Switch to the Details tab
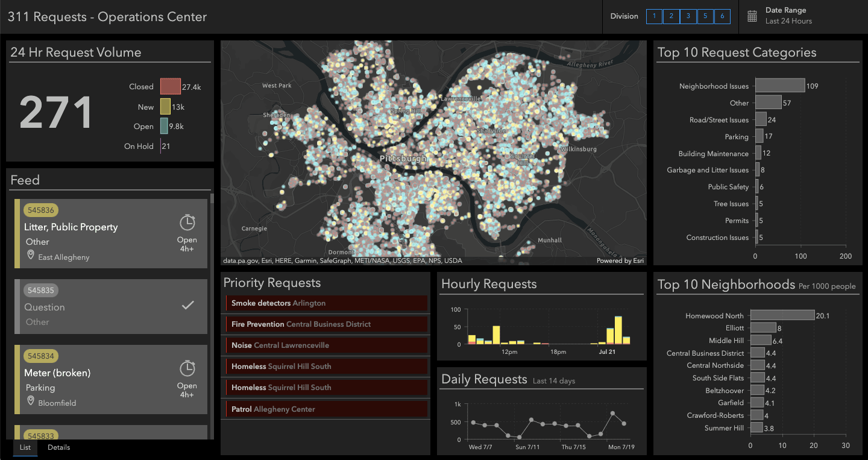 click(58, 447)
